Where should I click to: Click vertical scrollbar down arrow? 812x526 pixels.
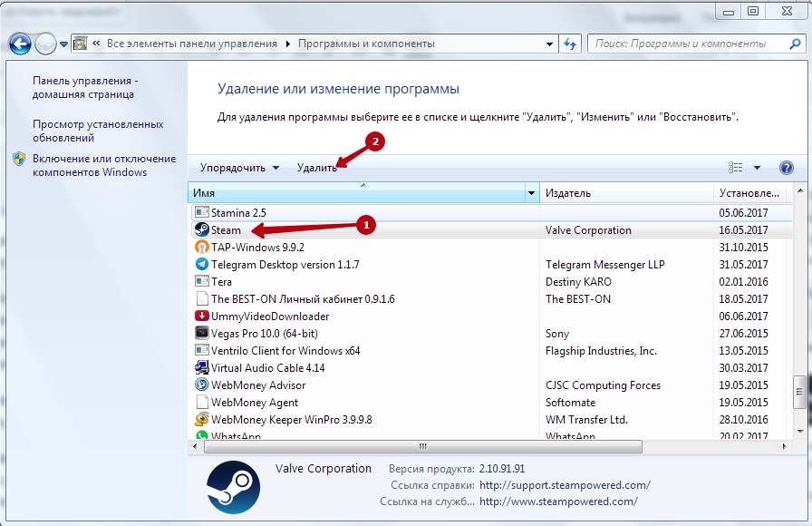click(x=800, y=431)
